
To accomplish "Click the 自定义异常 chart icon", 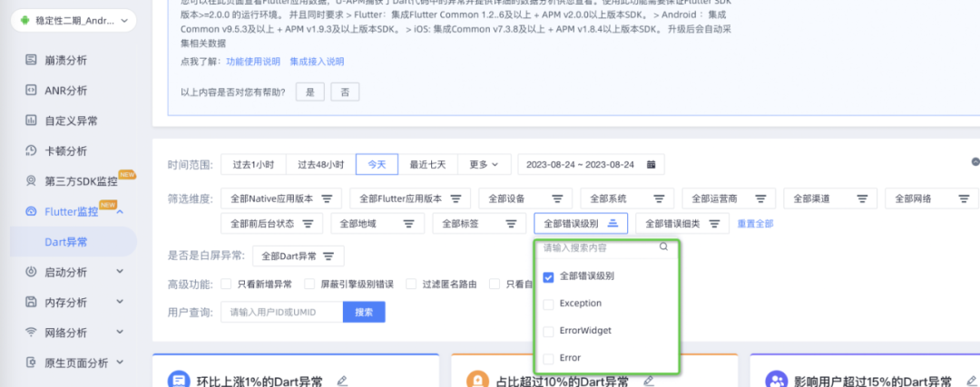I will tap(31, 121).
